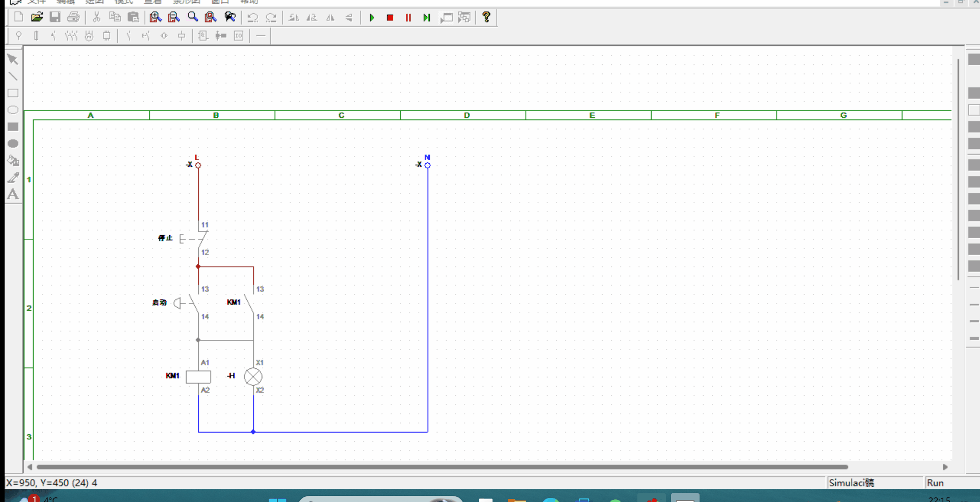Copy the selected component
The width and height of the screenshot is (980, 502).
click(115, 17)
